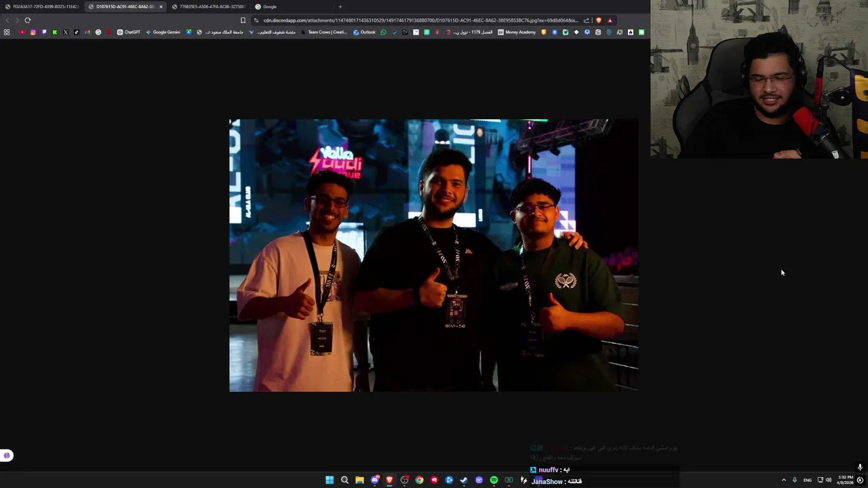The height and width of the screenshot is (488, 868).
Task: Click the share icon in the address bar
Action: pyautogui.click(x=587, y=20)
